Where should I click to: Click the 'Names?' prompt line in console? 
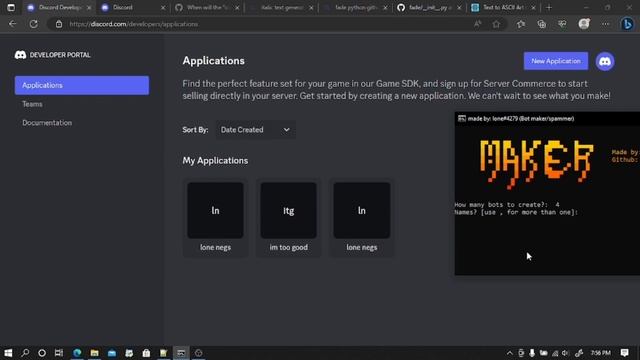point(516,212)
